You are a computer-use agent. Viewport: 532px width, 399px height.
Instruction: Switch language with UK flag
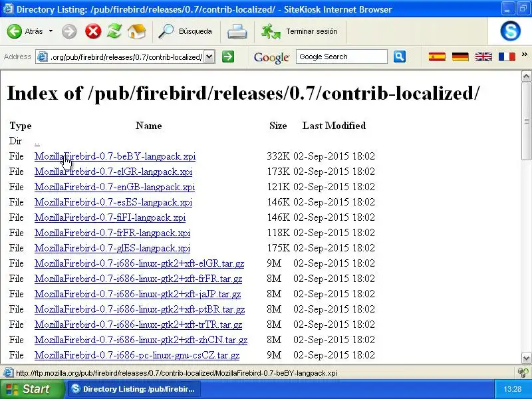[x=483, y=57]
